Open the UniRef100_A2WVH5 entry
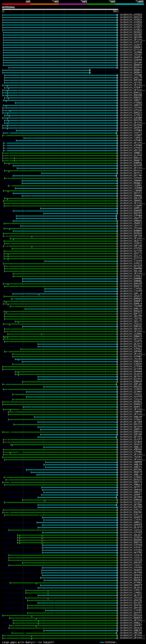The width and height of the screenshot is (146, 644). [x=131, y=60]
